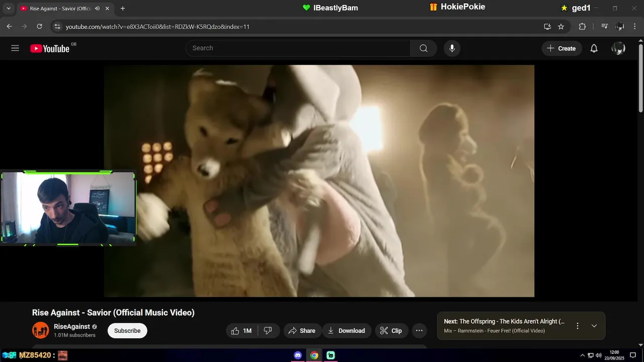Open the RiseAgainst channel name link
The width and height of the screenshot is (644, 362).
click(x=72, y=327)
